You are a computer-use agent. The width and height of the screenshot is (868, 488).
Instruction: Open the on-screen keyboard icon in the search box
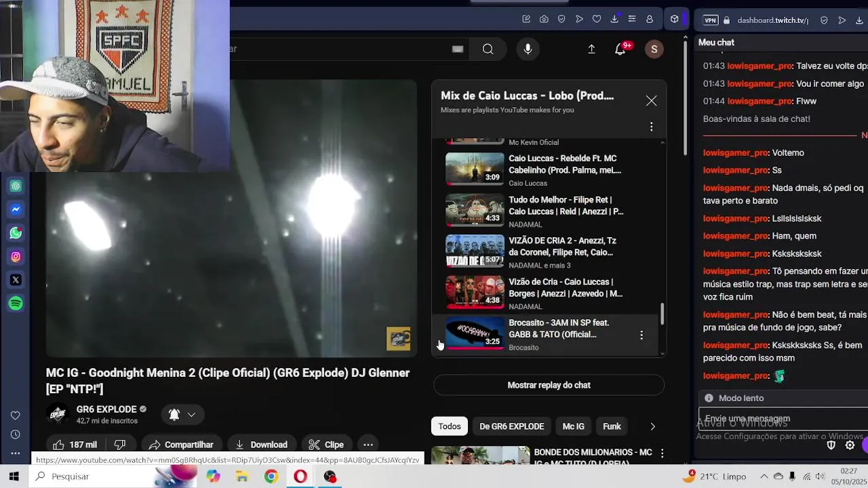click(x=458, y=49)
